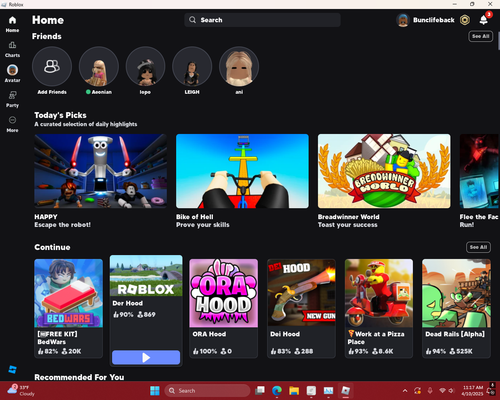Click the Add Friends circle
The width and height of the screenshot is (500, 400).
click(x=52, y=66)
